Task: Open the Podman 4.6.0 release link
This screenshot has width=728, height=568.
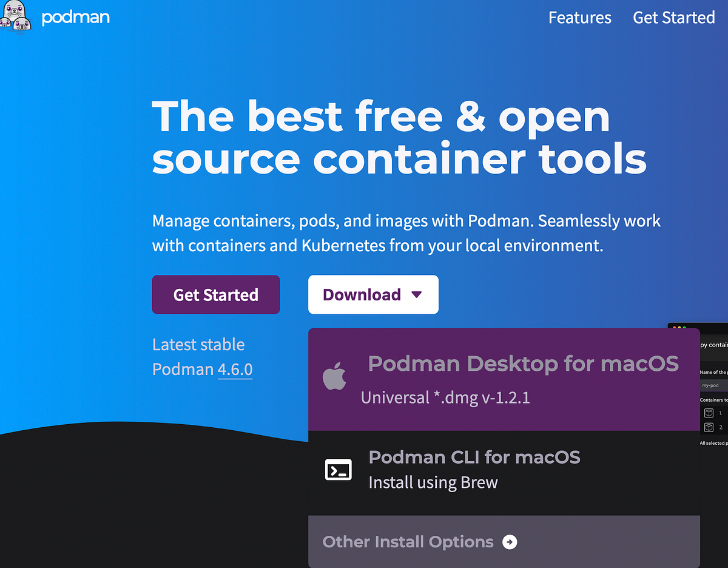Action: coord(235,369)
